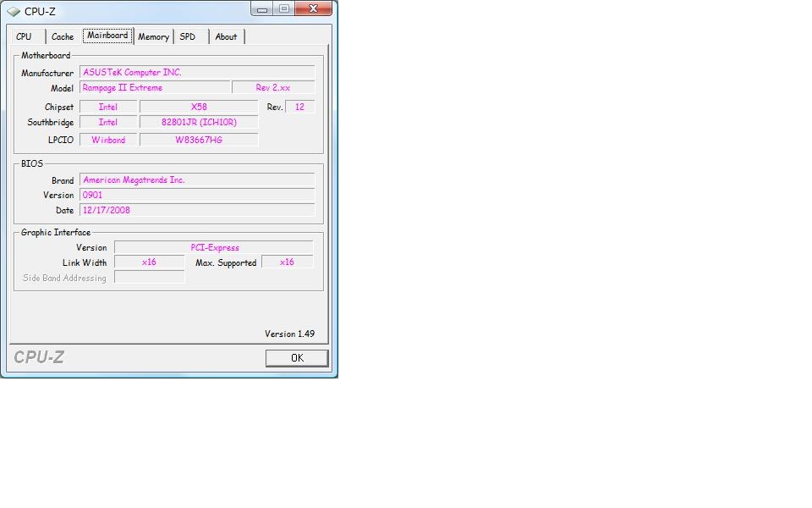Select the Link Width x16 value
Screen dimensions: 812x508
[149, 262]
